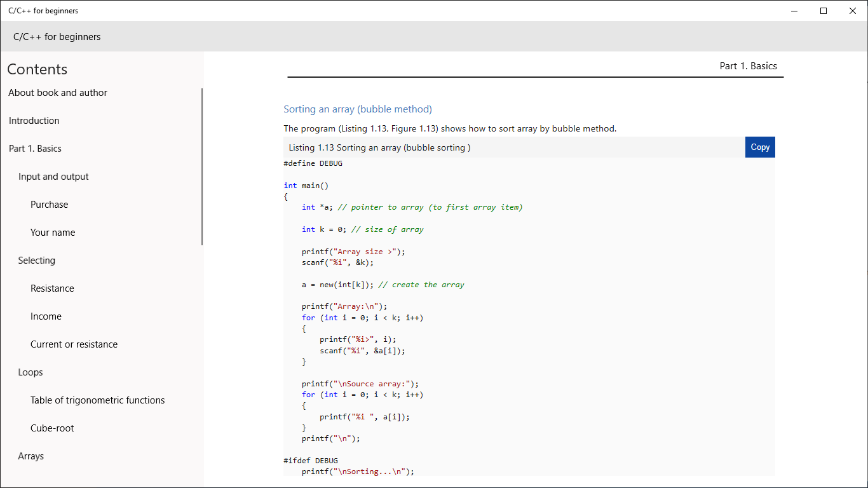View the Resistance example

52,288
